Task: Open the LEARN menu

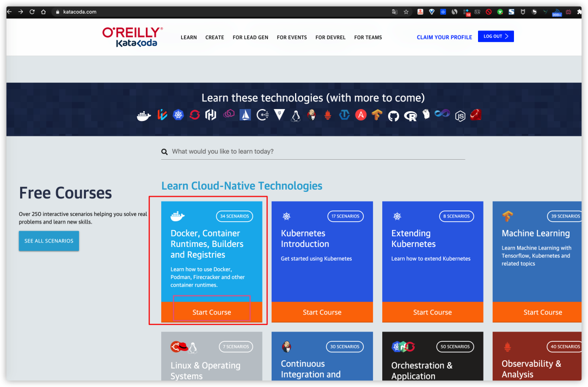Action: pos(188,38)
